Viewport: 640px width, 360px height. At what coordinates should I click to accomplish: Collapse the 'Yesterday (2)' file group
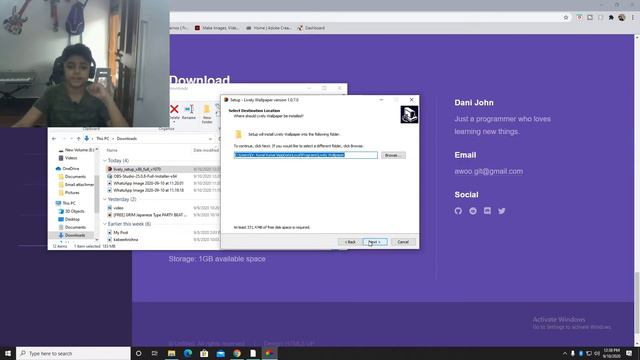tap(105, 199)
